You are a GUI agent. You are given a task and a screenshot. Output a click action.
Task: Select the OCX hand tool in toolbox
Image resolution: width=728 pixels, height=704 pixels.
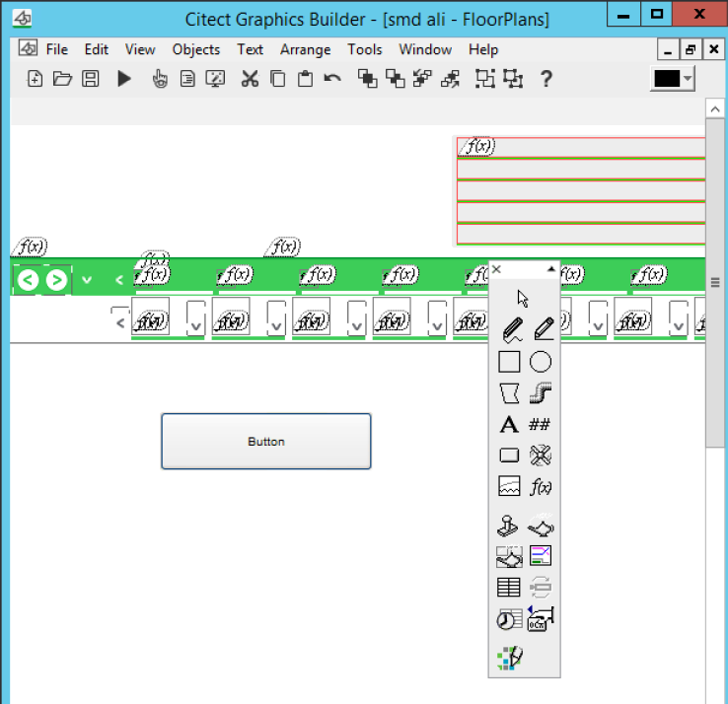[x=541, y=618]
